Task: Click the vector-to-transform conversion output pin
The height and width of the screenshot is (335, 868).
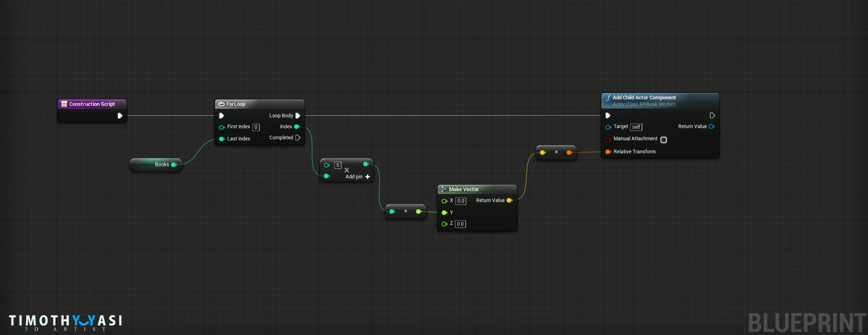Action: pyautogui.click(x=569, y=153)
